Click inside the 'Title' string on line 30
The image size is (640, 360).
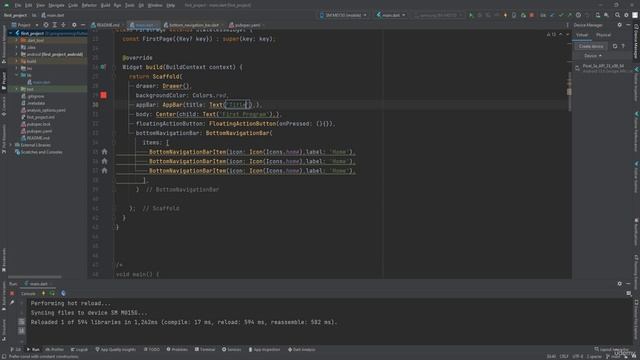(237, 105)
